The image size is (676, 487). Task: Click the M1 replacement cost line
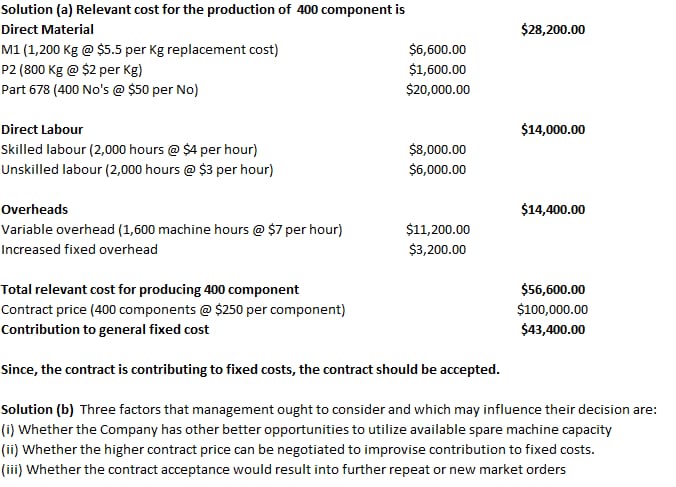point(140,50)
